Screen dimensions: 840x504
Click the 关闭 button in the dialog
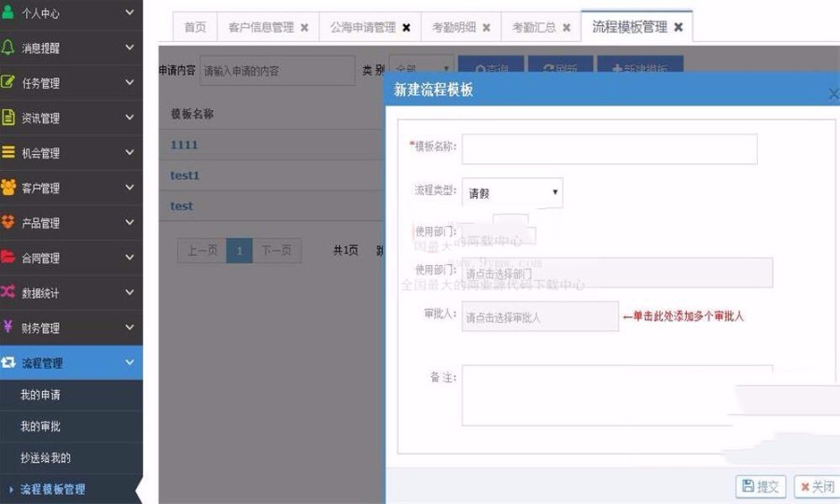pyautogui.click(x=817, y=486)
